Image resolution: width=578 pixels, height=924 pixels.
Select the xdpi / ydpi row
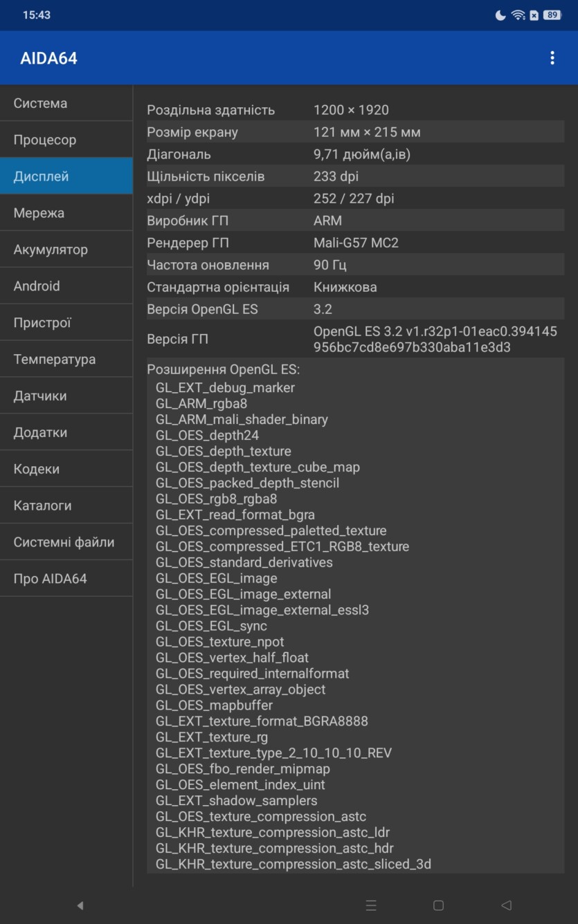pos(355,198)
